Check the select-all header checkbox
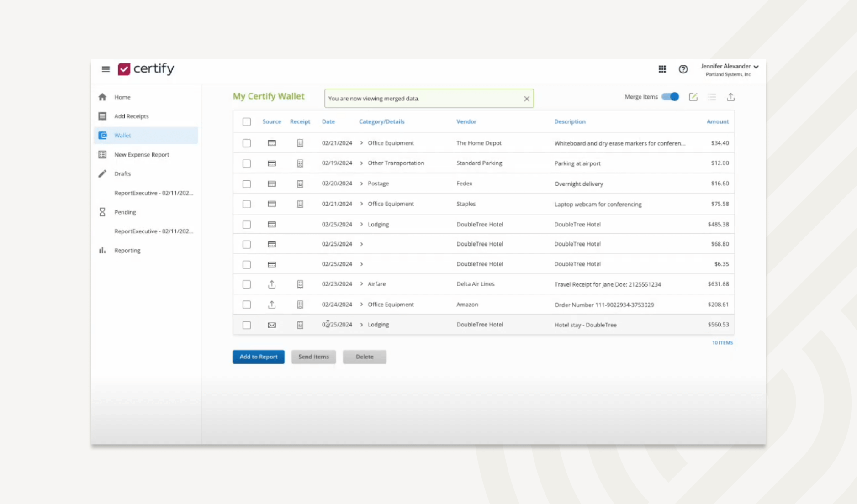 click(x=247, y=122)
